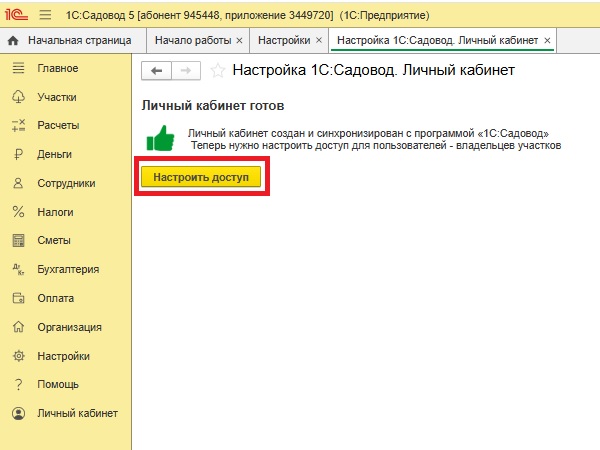
Task: Open the Расчеты section
Action: [58, 126]
